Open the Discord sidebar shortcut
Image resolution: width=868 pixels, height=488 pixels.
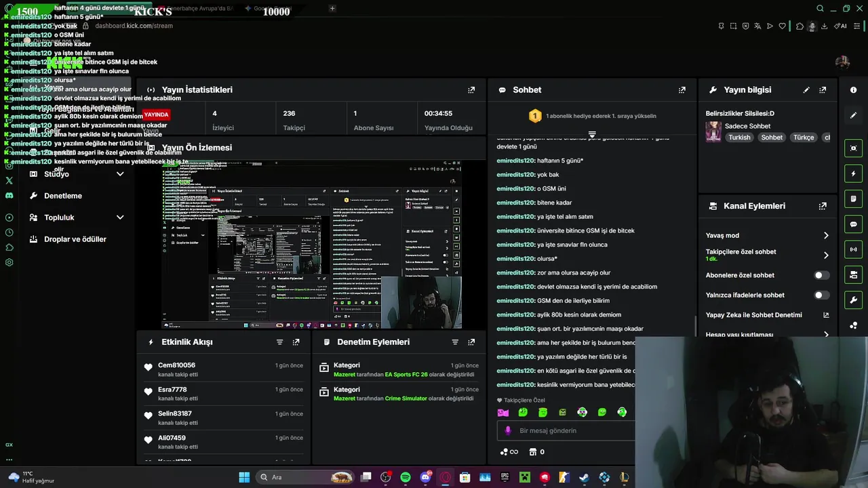(x=9, y=195)
